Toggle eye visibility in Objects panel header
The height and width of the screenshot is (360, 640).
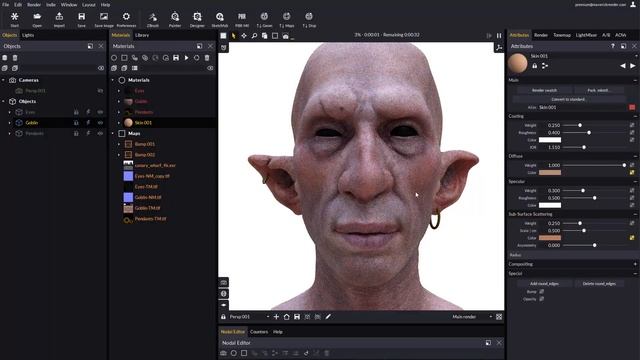[101, 68]
